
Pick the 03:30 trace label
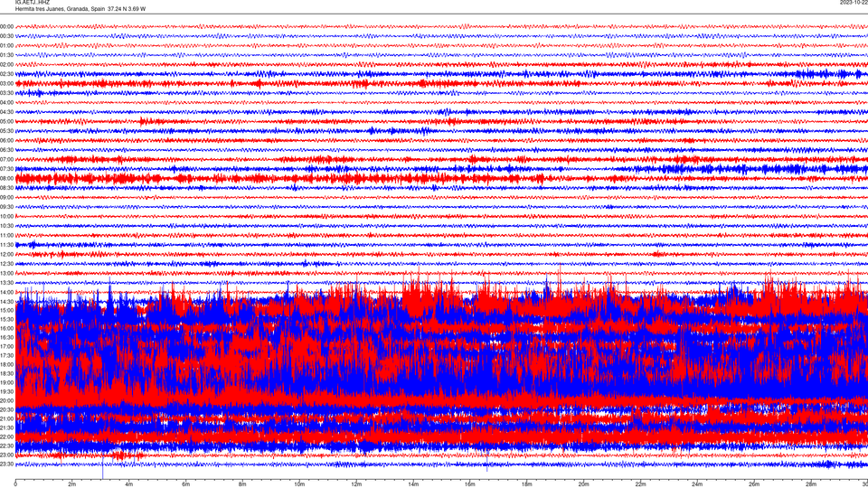(7, 93)
